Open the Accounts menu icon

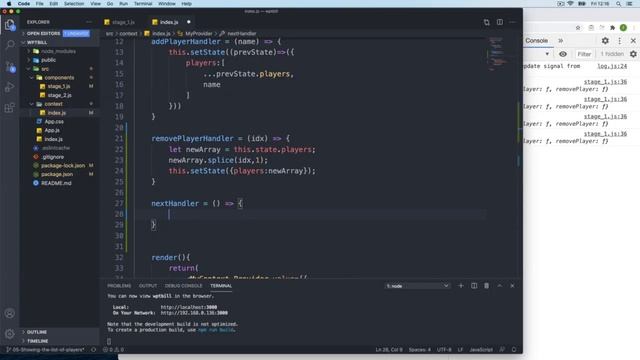tap(10, 313)
